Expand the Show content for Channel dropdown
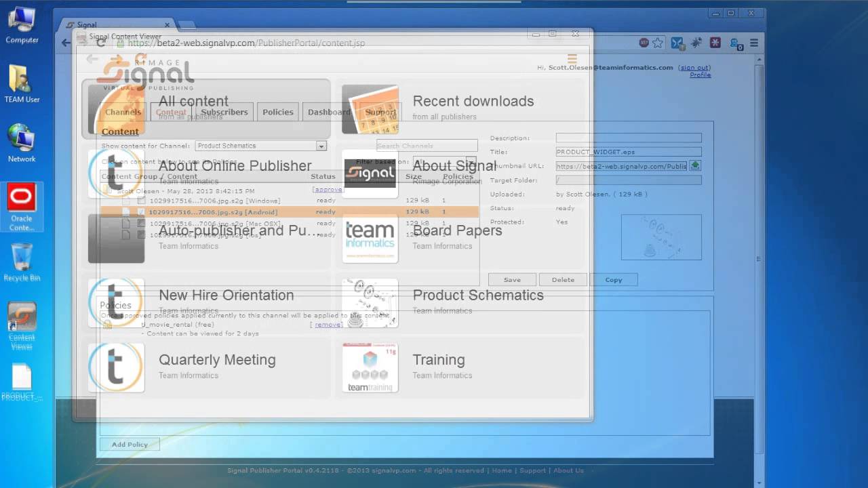 point(260,146)
